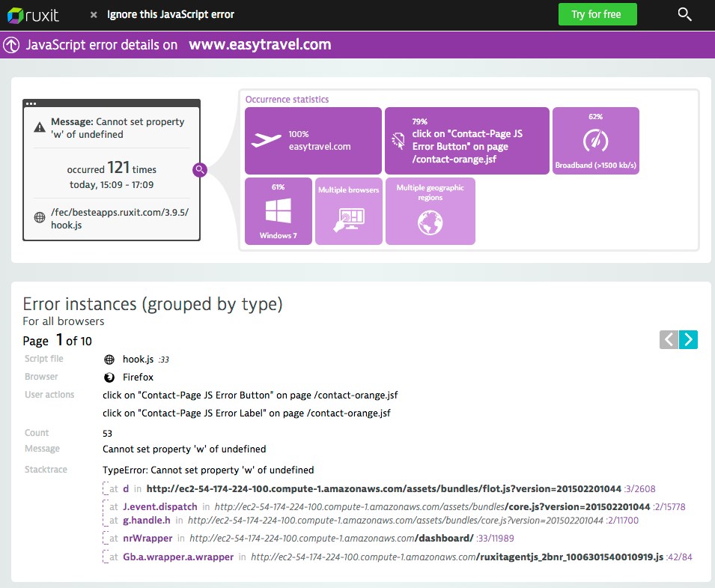
Task: Select the 100% easytravel.com tile
Action: tap(313, 141)
